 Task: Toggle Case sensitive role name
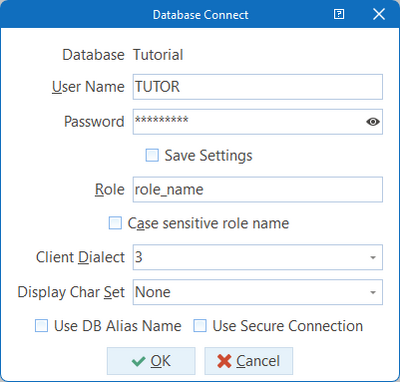click(x=115, y=223)
